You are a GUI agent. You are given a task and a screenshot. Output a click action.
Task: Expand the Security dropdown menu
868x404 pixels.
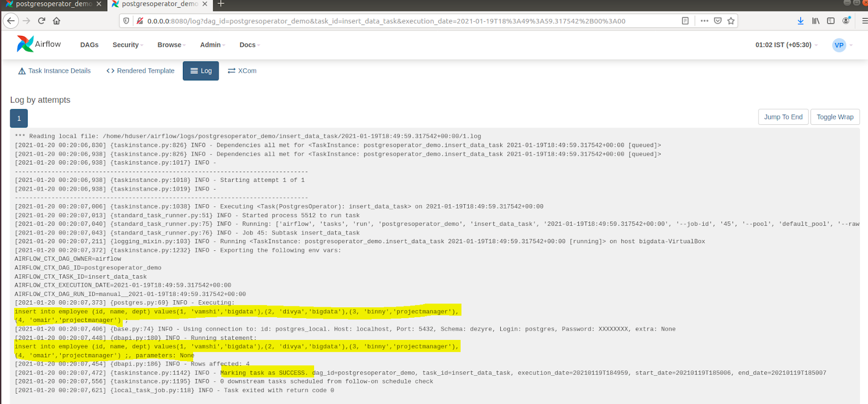127,45
